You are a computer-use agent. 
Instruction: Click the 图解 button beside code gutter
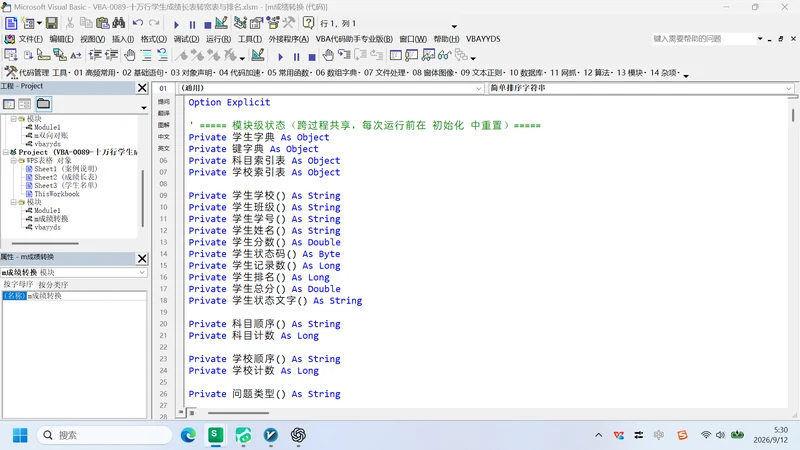pyautogui.click(x=164, y=125)
